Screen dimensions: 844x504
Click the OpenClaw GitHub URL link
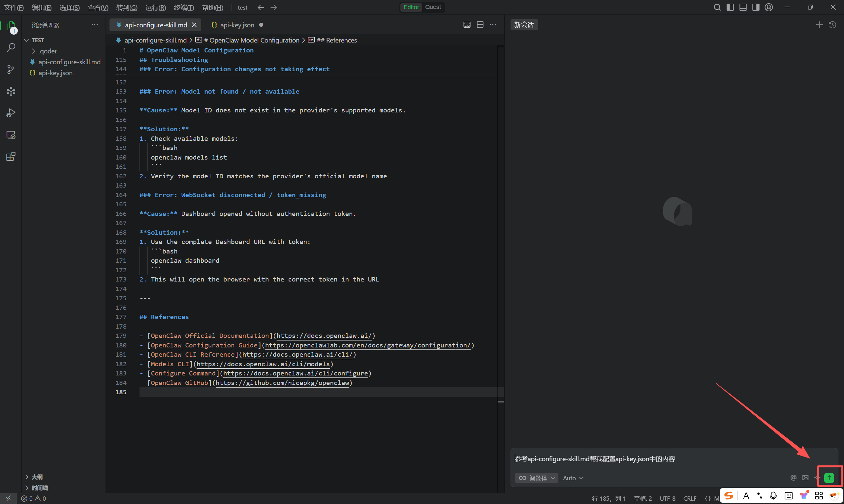pyautogui.click(x=282, y=383)
